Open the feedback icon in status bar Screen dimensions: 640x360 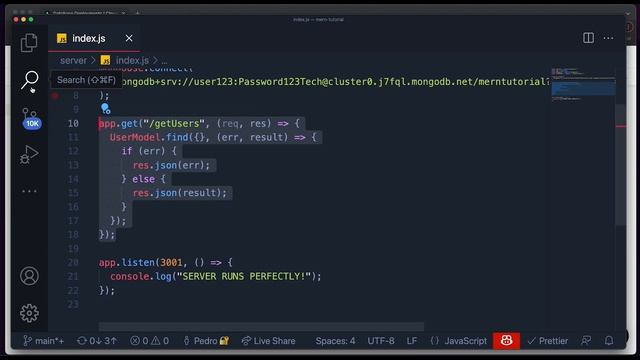point(586,340)
